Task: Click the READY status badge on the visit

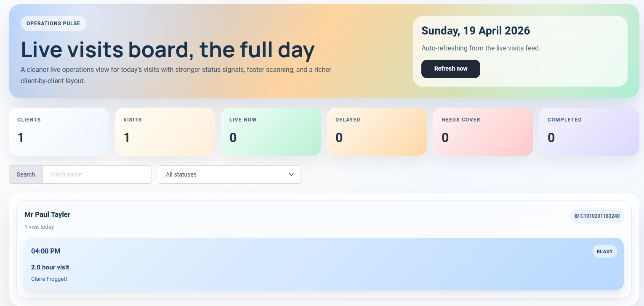Action: 604,251
